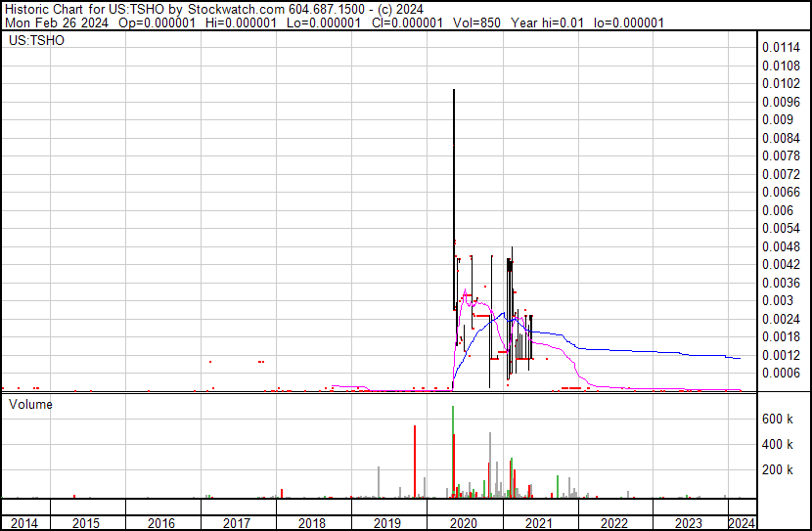812x531 pixels.
Task: Select the 2015 year label
Action: [x=86, y=523]
